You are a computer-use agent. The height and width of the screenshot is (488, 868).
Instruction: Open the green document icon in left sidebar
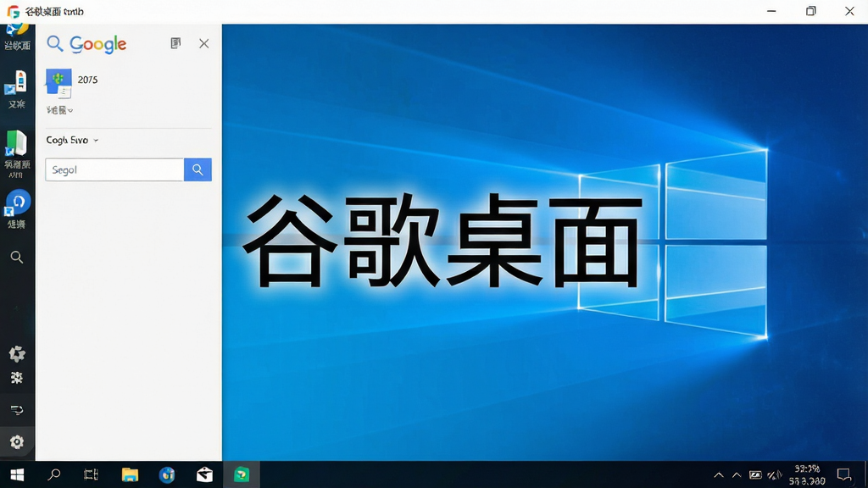(16, 143)
